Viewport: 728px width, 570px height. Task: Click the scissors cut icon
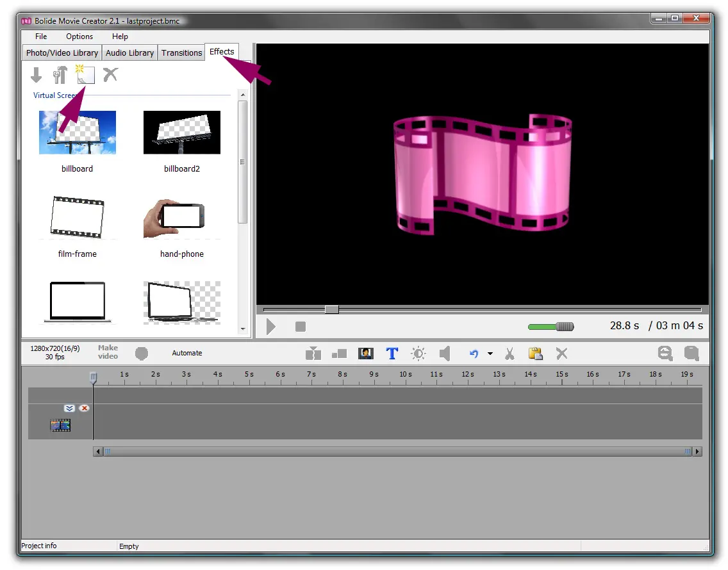point(509,354)
